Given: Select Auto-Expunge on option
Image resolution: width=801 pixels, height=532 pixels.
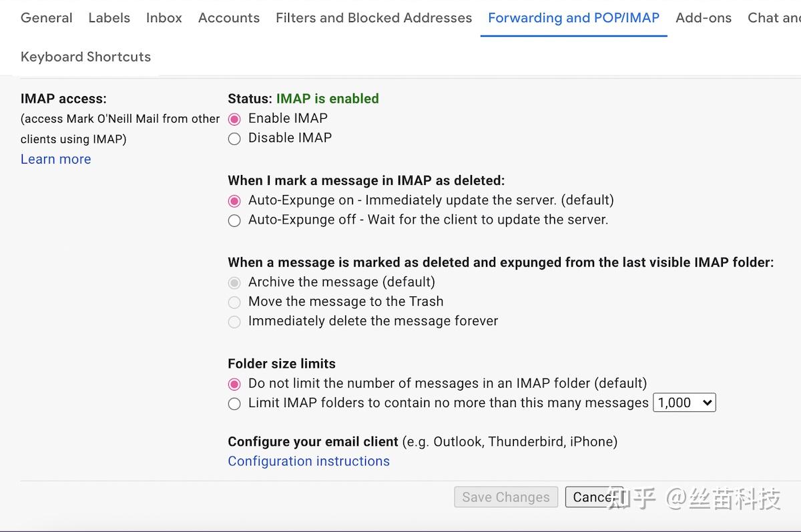Looking at the screenshot, I should tap(234, 200).
